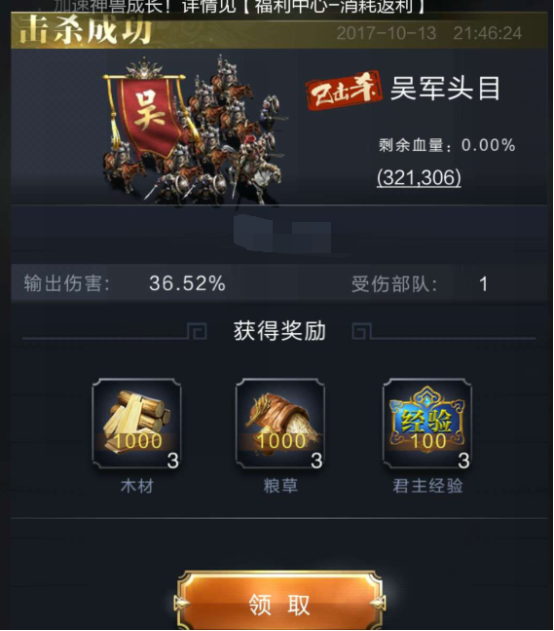This screenshot has height=631, width=554.
Task: Click the 输出伤害 label
Action: click(x=67, y=283)
